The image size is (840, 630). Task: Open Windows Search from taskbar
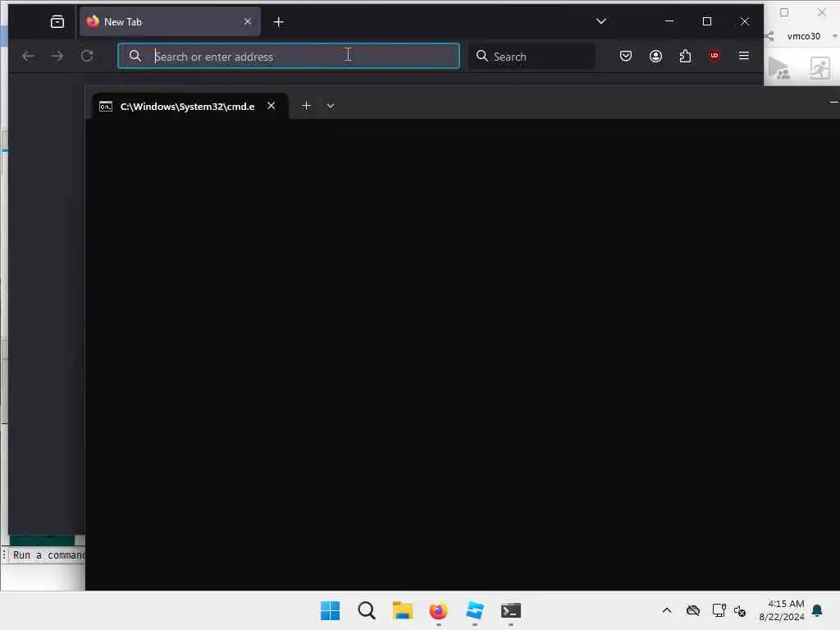367,610
